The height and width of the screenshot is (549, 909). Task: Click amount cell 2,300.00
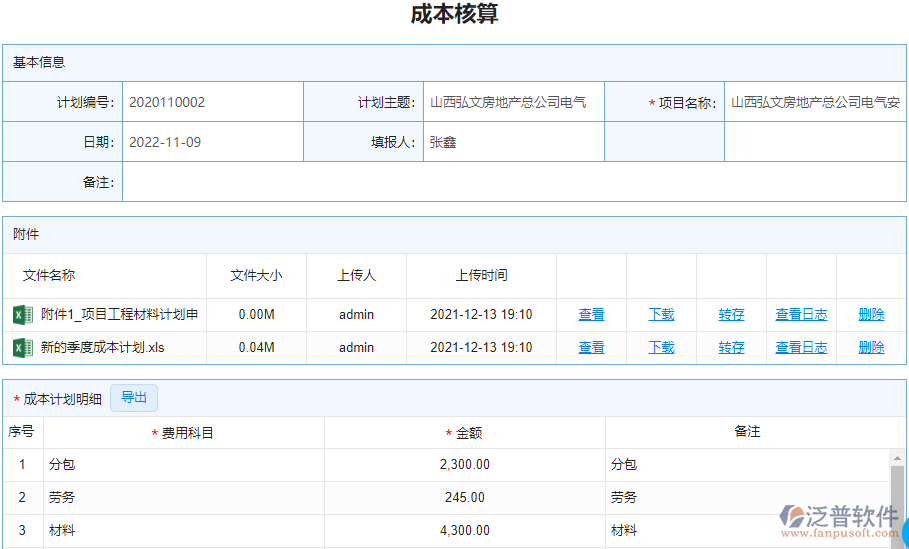point(465,465)
